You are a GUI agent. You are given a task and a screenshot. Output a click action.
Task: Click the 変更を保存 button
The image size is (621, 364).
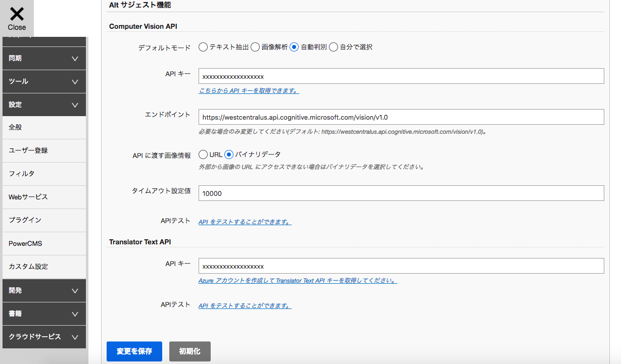134,351
